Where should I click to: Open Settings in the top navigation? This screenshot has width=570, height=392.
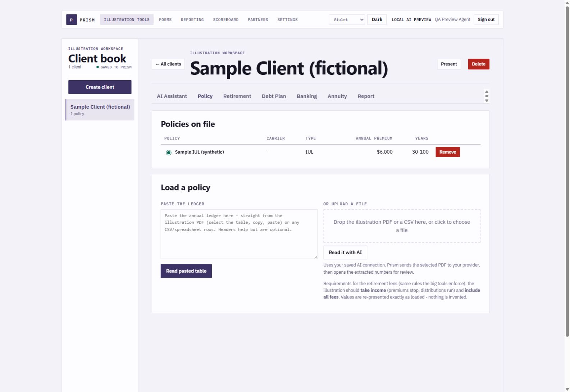pyautogui.click(x=287, y=20)
